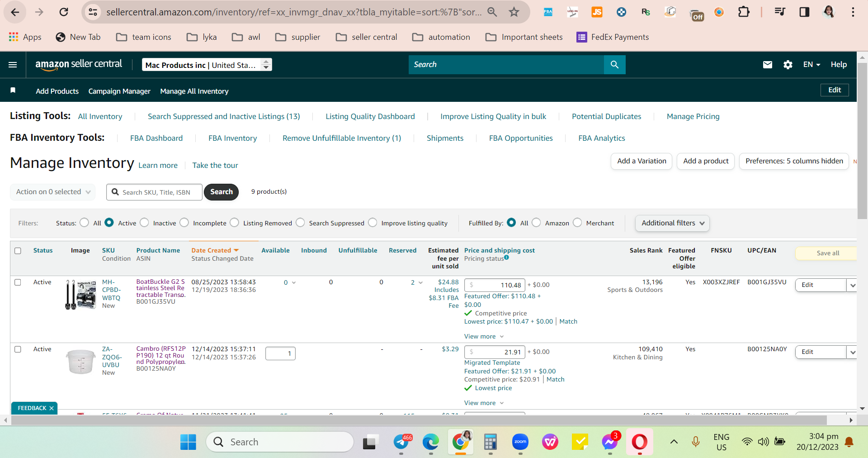
Task: Open the Chrome profile avatar
Action: point(829,12)
